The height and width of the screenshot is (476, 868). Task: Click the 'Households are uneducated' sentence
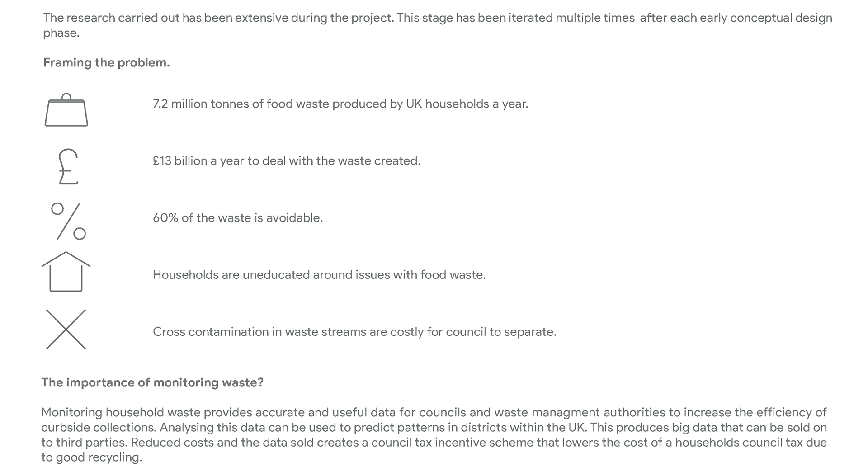(x=319, y=275)
